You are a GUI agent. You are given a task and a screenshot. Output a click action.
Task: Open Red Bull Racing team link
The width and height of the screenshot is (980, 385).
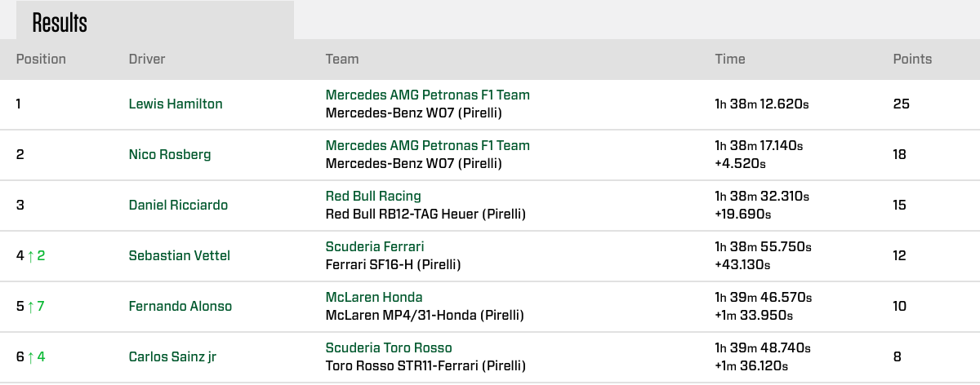coord(373,196)
